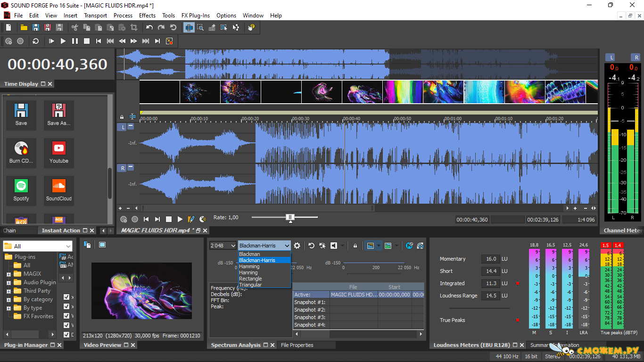Toggle the third visible plug-in checkbox
This screenshot has width=644, height=362.
tap(66, 316)
